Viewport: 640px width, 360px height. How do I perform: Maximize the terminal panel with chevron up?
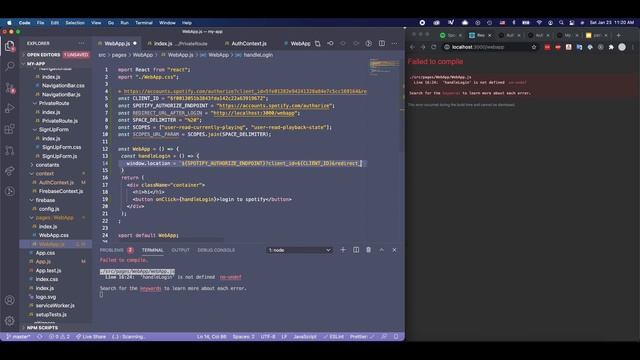[382, 250]
